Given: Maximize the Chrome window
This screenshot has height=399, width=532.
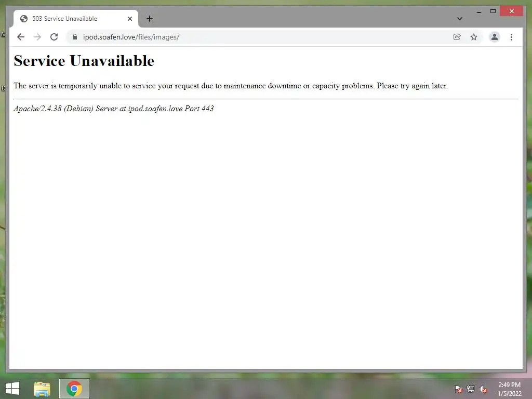Looking at the screenshot, I should click(493, 11).
